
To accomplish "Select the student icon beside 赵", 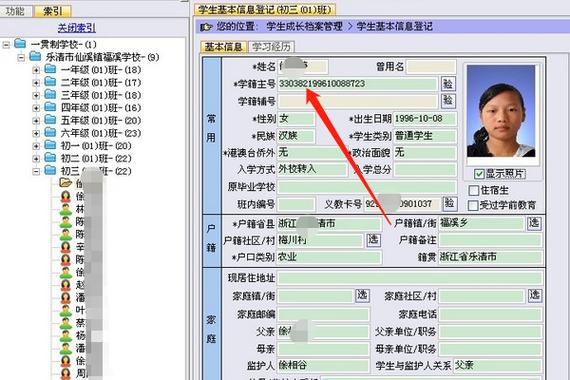I will (66, 285).
